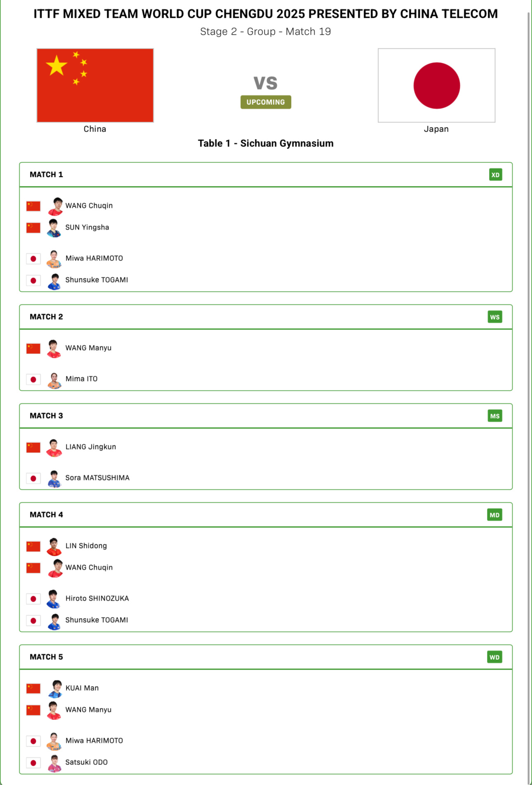Select WANG Manyu's name in Match 5
The image size is (532, 785).
coord(88,710)
